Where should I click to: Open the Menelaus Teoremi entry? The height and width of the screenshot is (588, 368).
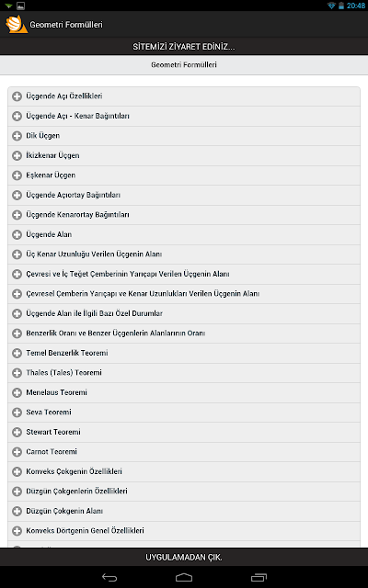point(184,392)
